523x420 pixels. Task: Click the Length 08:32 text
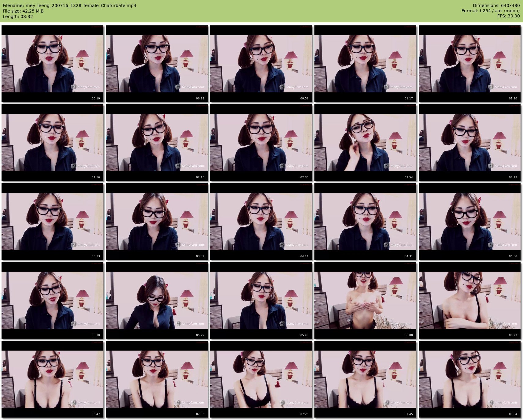(x=18, y=17)
